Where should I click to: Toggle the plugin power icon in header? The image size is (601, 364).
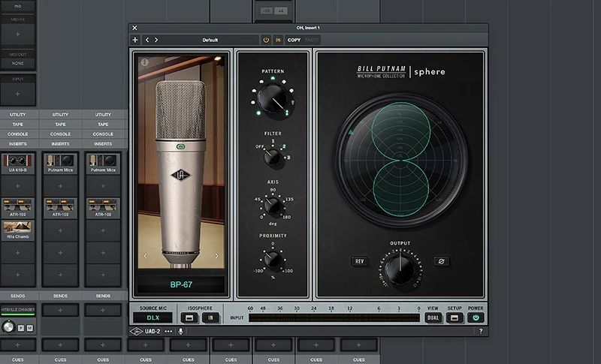click(x=266, y=40)
